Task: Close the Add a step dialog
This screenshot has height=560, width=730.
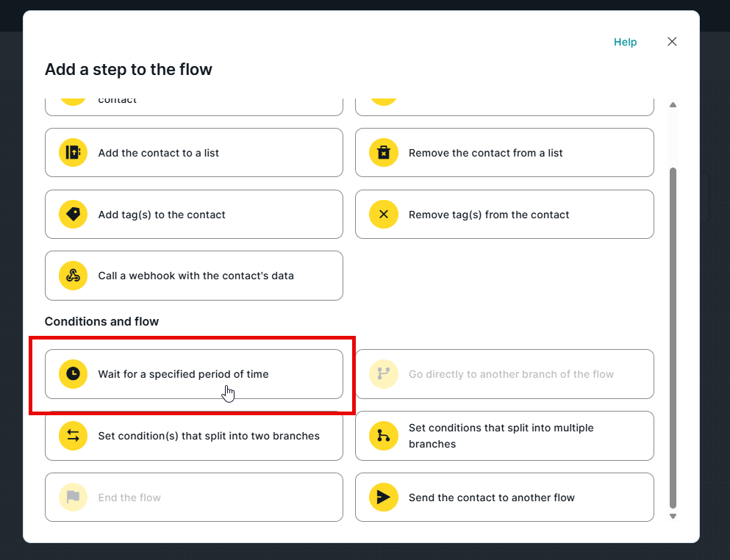Action: [x=672, y=42]
